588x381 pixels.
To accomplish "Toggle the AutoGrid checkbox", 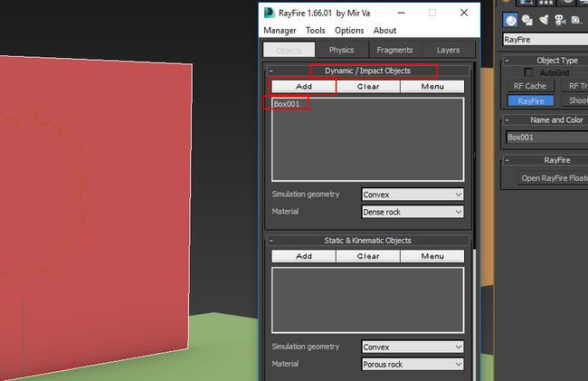I will pyautogui.click(x=529, y=72).
